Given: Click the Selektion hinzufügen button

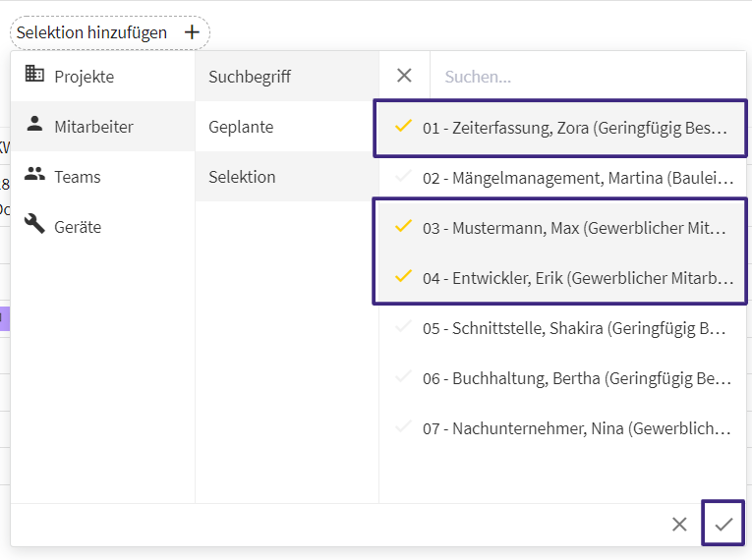Looking at the screenshot, I should click(110, 32).
